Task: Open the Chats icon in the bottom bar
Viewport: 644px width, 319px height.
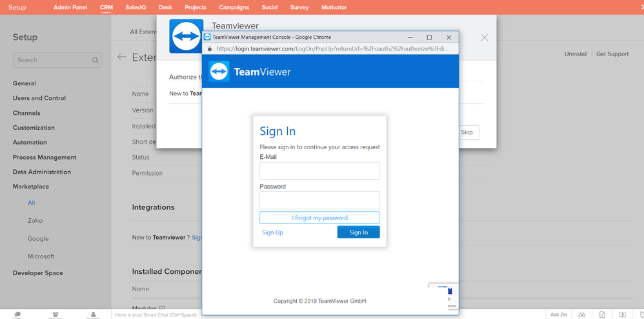Action: pos(17,315)
